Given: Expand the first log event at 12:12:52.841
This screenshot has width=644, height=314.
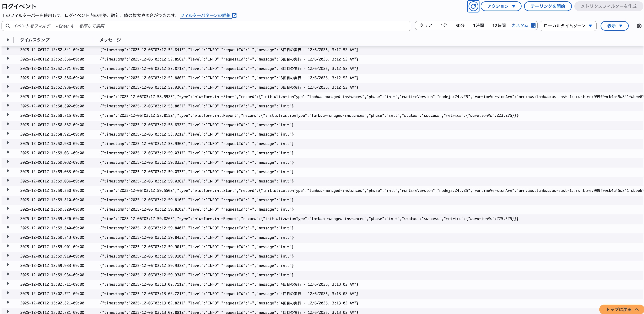Looking at the screenshot, I should (8, 50).
